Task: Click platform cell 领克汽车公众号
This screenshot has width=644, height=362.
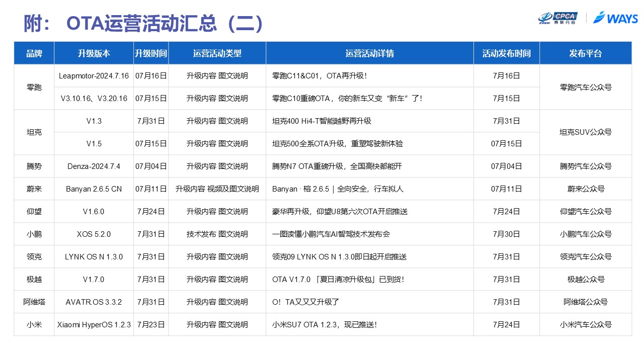Action: pyautogui.click(x=586, y=257)
